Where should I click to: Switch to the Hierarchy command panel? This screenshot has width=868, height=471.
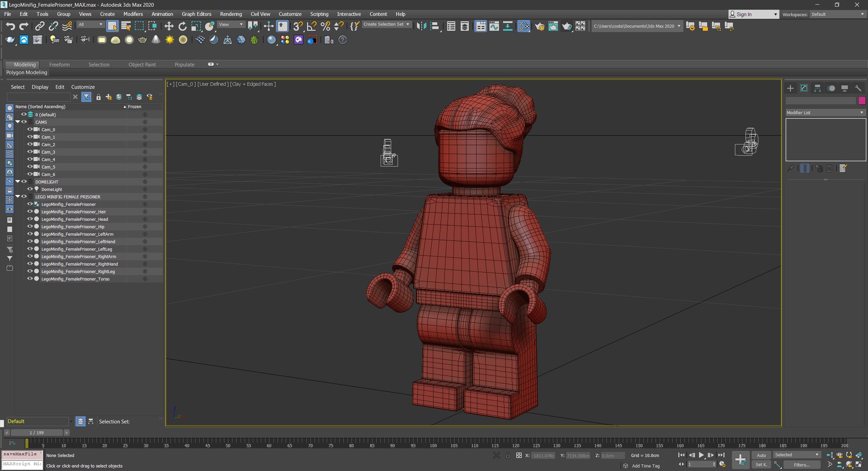pyautogui.click(x=817, y=88)
